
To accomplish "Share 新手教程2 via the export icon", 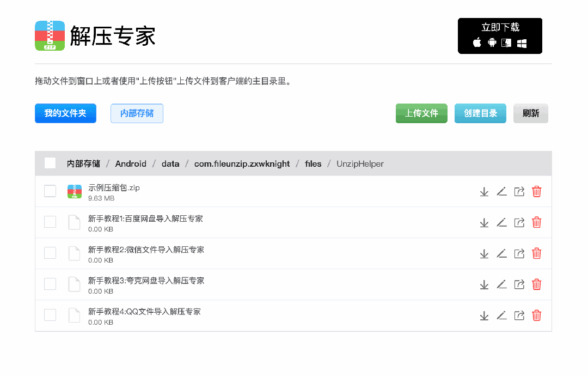I will [519, 253].
